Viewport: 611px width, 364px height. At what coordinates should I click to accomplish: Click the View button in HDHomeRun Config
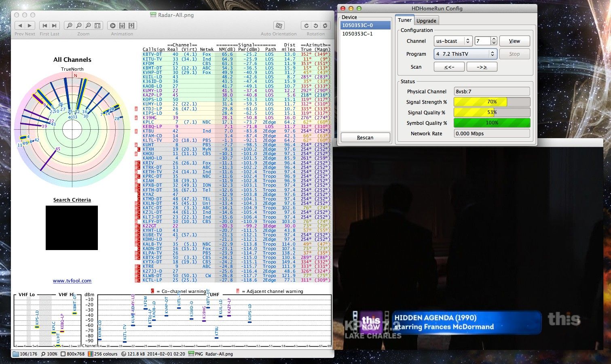click(x=514, y=41)
